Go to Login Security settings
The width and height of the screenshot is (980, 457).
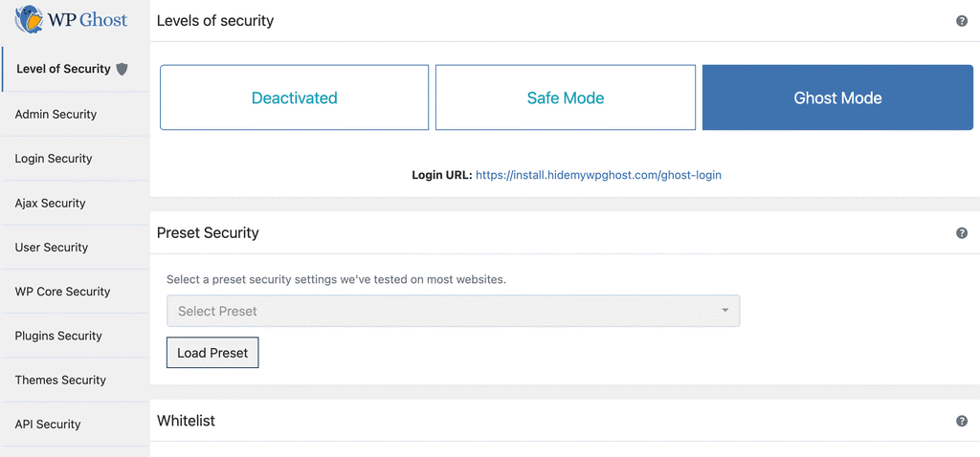(x=75, y=159)
